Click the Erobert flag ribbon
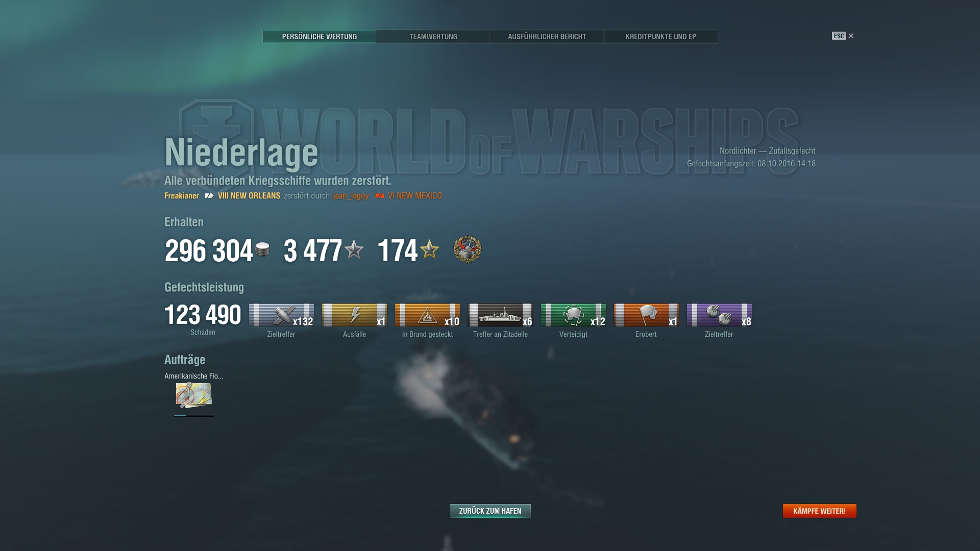980x551 pixels. 646,315
